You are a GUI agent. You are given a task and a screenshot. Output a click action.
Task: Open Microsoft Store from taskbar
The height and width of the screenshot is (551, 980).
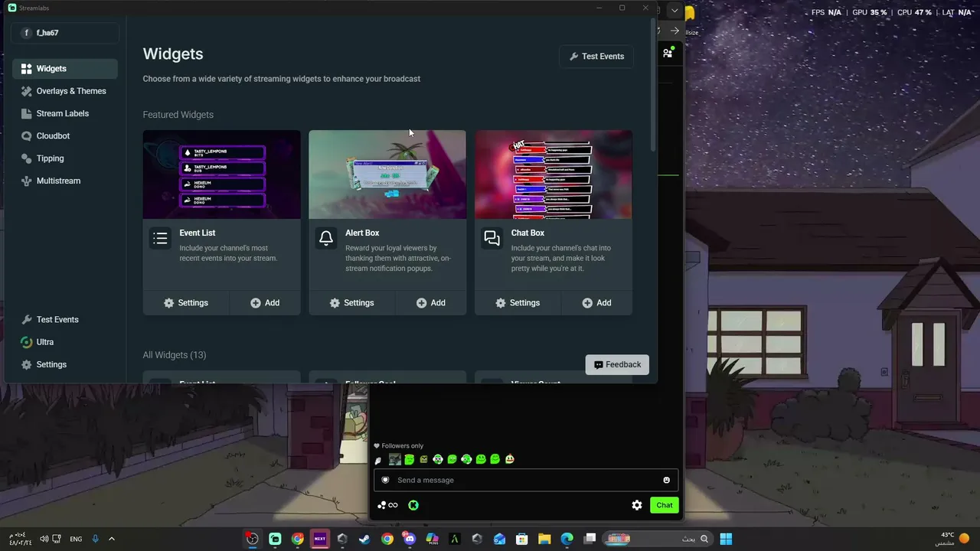[x=522, y=539]
